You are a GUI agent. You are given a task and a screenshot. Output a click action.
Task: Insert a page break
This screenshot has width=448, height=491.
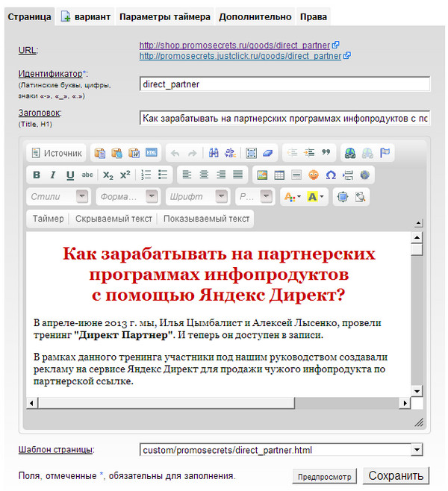tap(348, 175)
